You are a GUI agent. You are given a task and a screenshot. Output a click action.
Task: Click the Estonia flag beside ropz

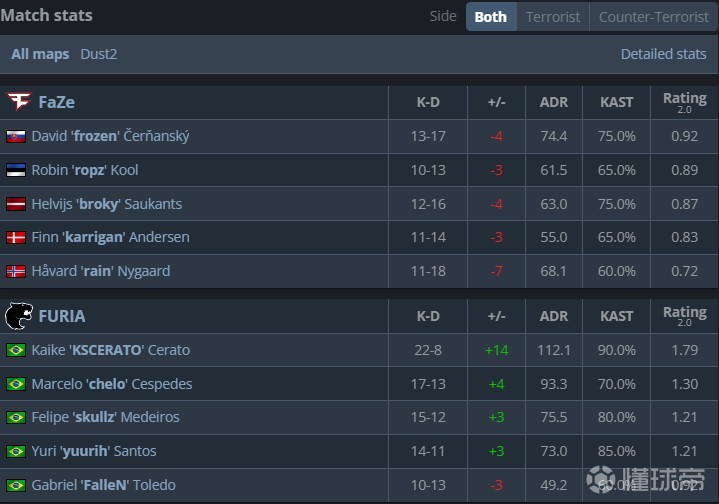tap(16, 170)
